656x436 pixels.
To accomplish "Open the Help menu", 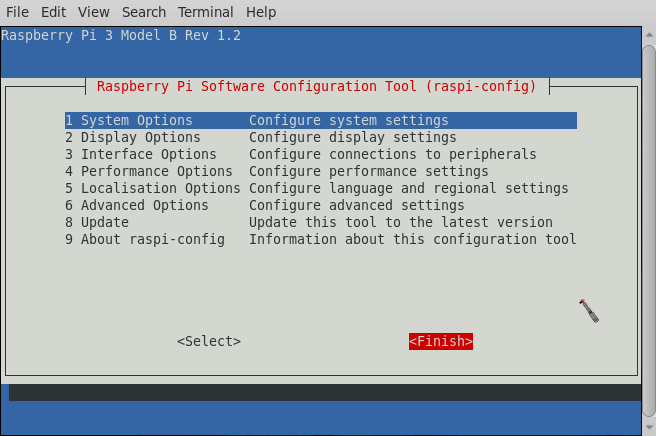I will pyautogui.click(x=261, y=12).
